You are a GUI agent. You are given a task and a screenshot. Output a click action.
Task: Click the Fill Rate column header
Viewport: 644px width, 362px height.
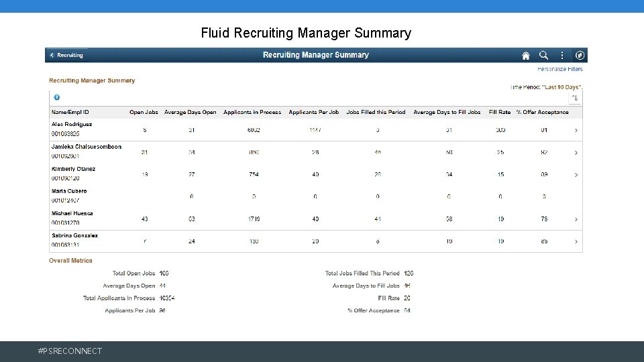pos(500,112)
